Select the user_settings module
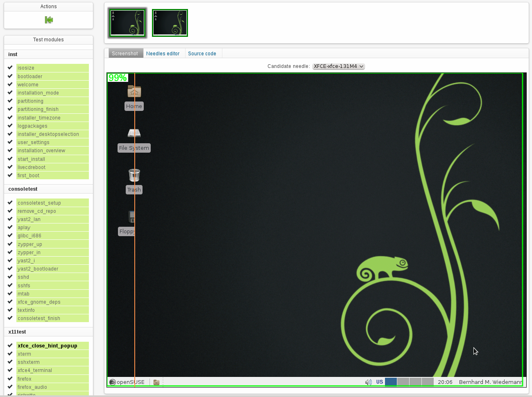This screenshot has height=397, width=532. click(x=52, y=142)
